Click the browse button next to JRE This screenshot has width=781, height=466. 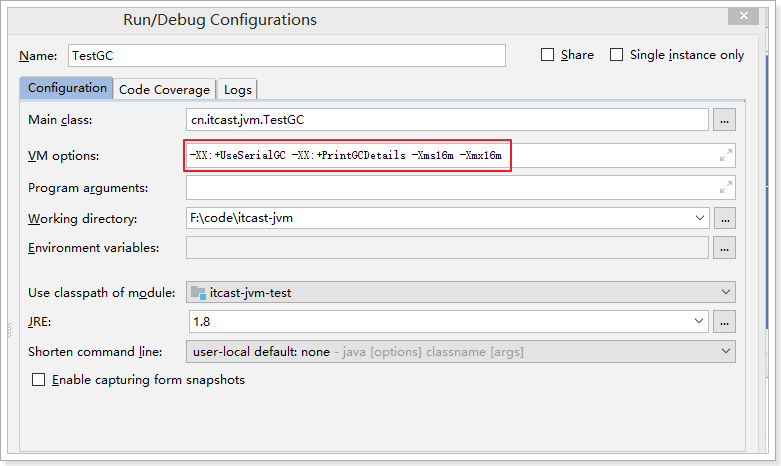[x=724, y=321]
